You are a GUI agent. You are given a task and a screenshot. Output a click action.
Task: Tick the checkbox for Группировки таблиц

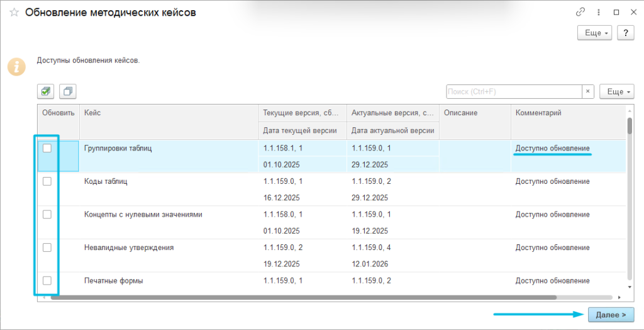point(47,148)
